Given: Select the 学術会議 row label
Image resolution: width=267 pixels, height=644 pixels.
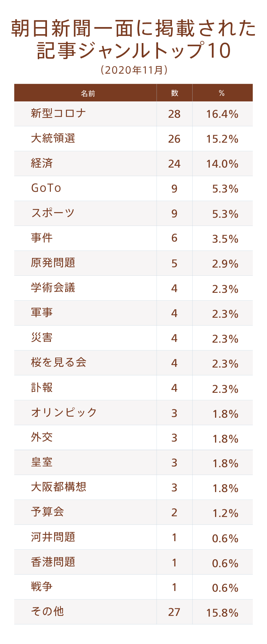Looking at the screenshot, I should (x=53, y=288).
